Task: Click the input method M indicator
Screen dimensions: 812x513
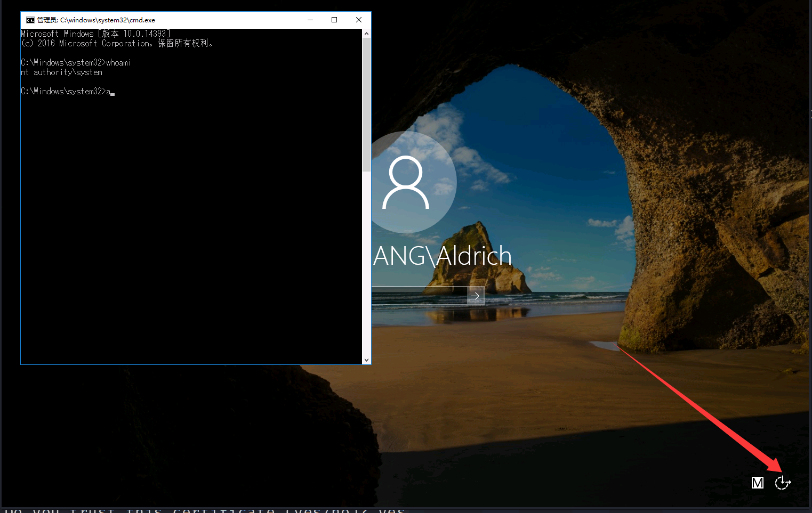Action: 757,483
